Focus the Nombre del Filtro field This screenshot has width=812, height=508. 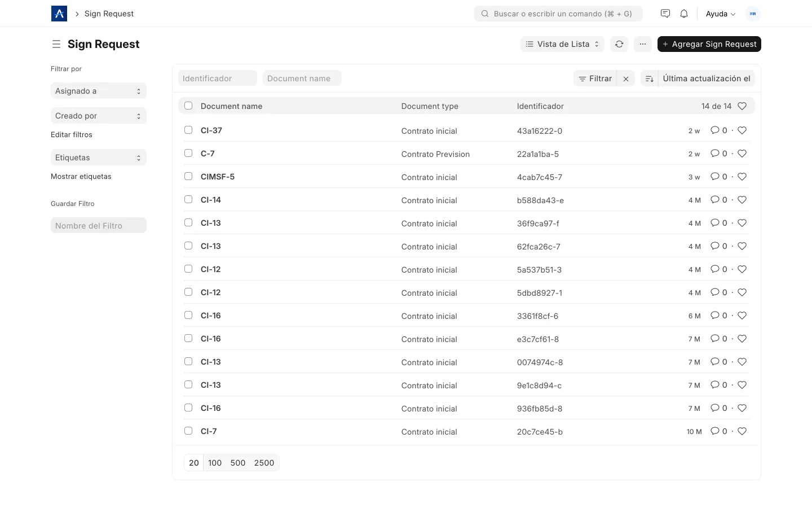click(x=99, y=226)
